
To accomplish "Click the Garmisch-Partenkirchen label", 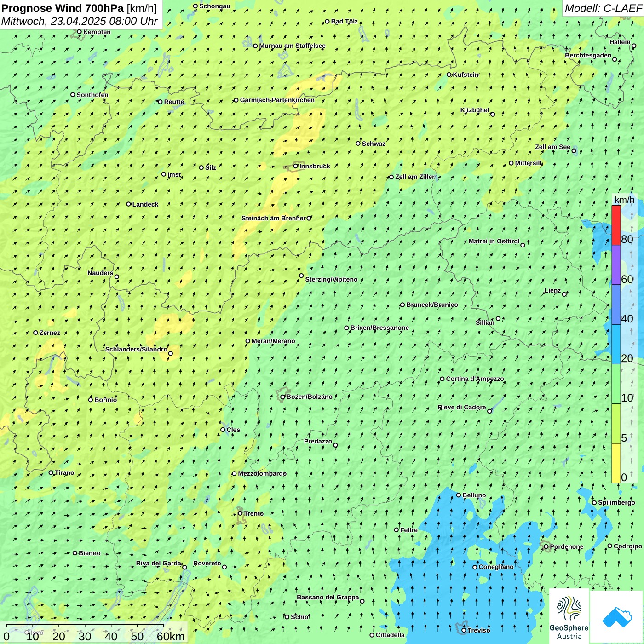I will tap(277, 100).
